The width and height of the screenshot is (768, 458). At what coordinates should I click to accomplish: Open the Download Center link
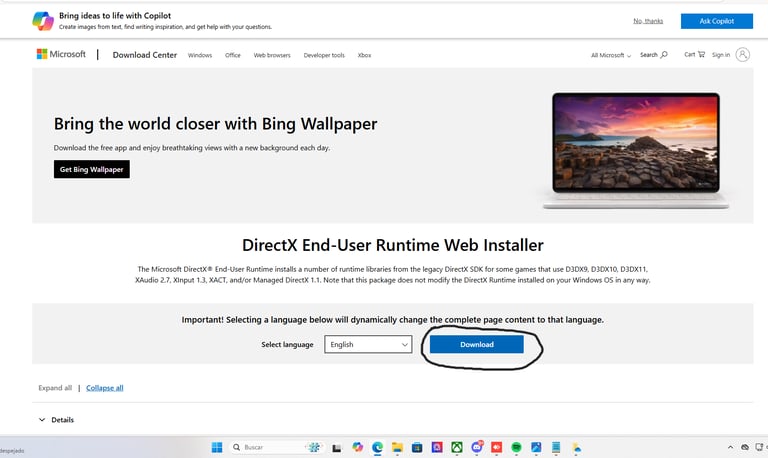(x=144, y=55)
